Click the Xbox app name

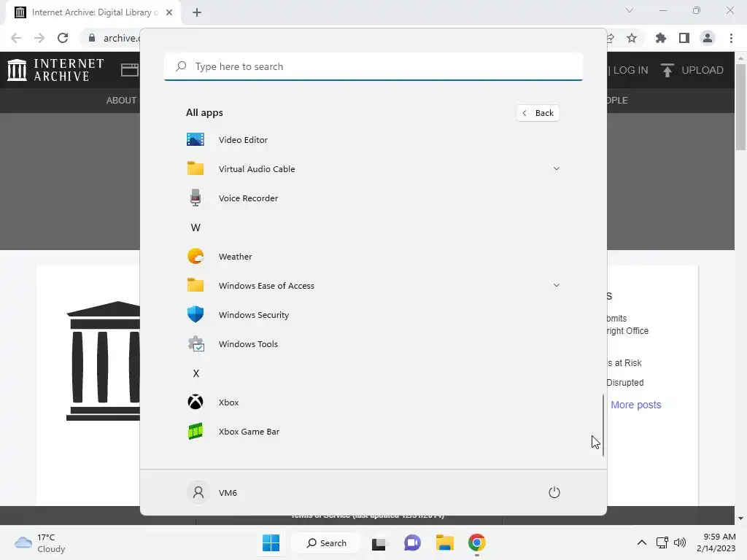[x=228, y=402]
